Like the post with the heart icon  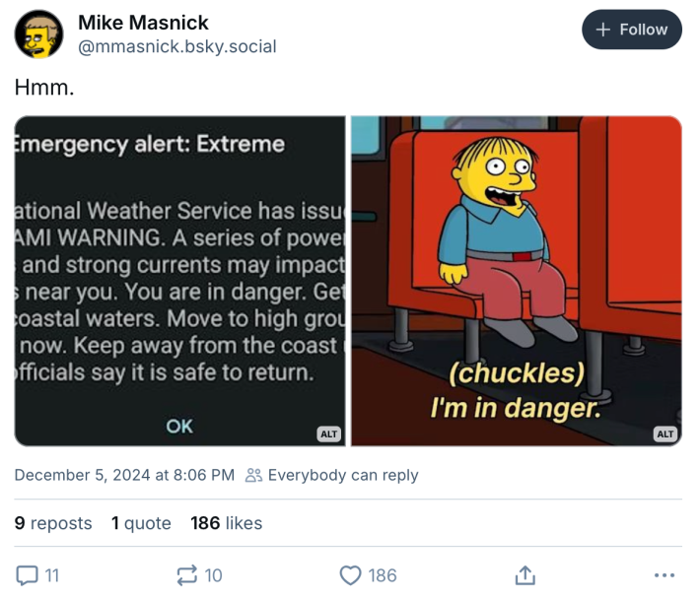point(350,574)
